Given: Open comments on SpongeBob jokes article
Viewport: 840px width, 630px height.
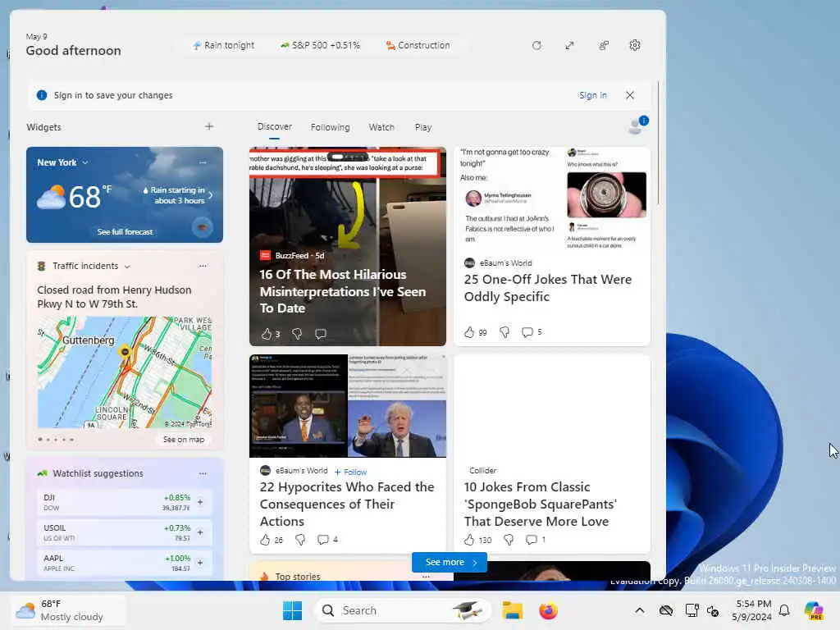Looking at the screenshot, I should pos(535,540).
